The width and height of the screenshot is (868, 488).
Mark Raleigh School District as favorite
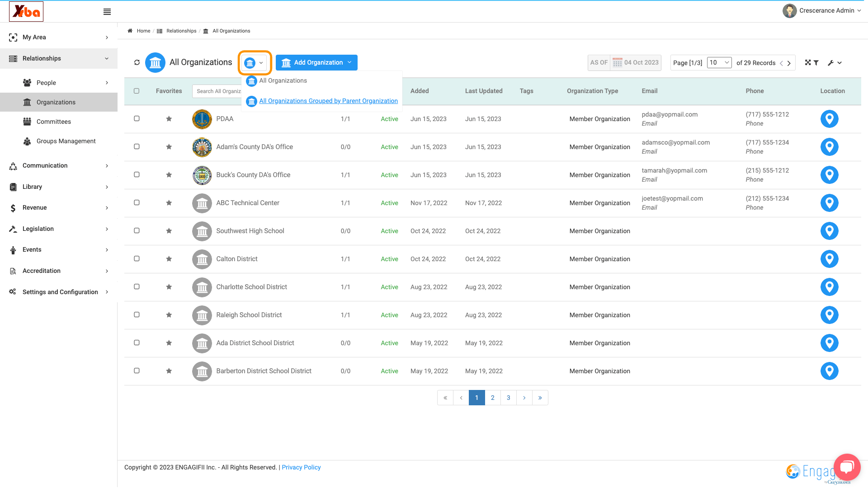(x=169, y=315)
